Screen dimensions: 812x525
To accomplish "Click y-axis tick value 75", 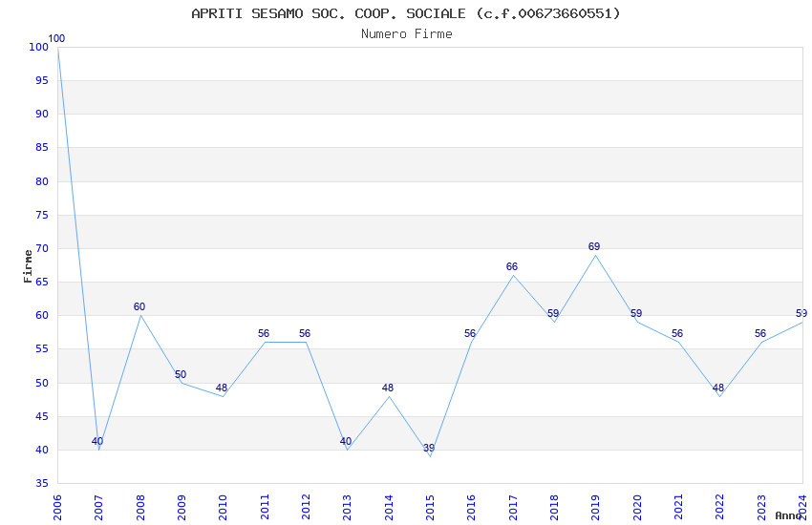I will [42, 215].
